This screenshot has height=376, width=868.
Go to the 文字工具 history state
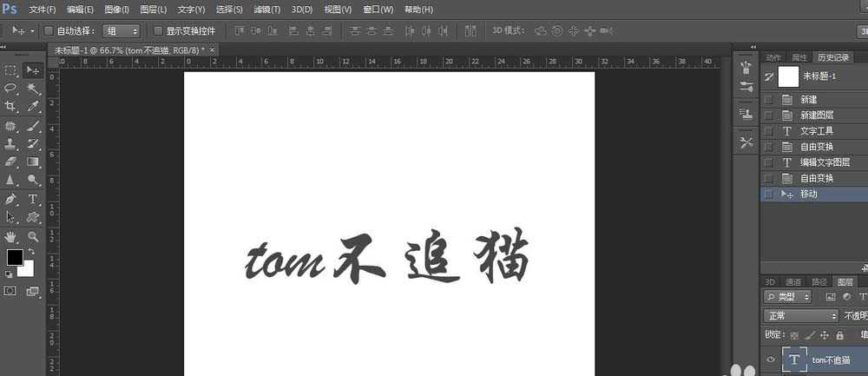point(817,131)
